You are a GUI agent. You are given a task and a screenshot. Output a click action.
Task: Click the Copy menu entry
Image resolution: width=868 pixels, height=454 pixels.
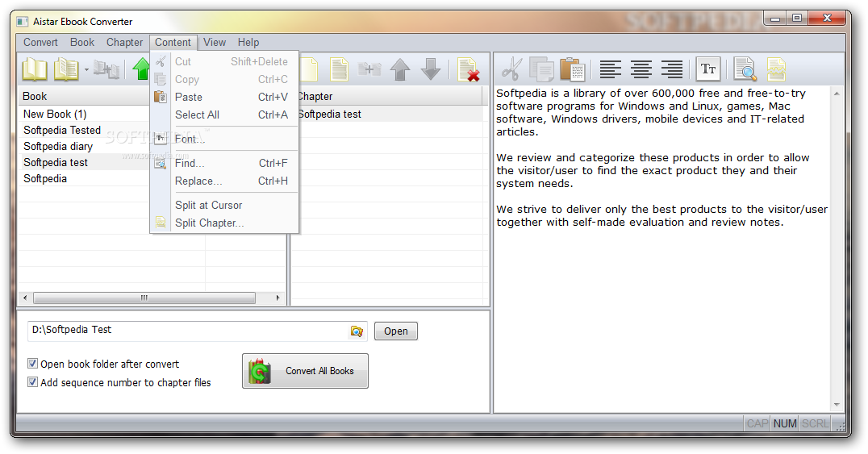click(x=224, y=79)
